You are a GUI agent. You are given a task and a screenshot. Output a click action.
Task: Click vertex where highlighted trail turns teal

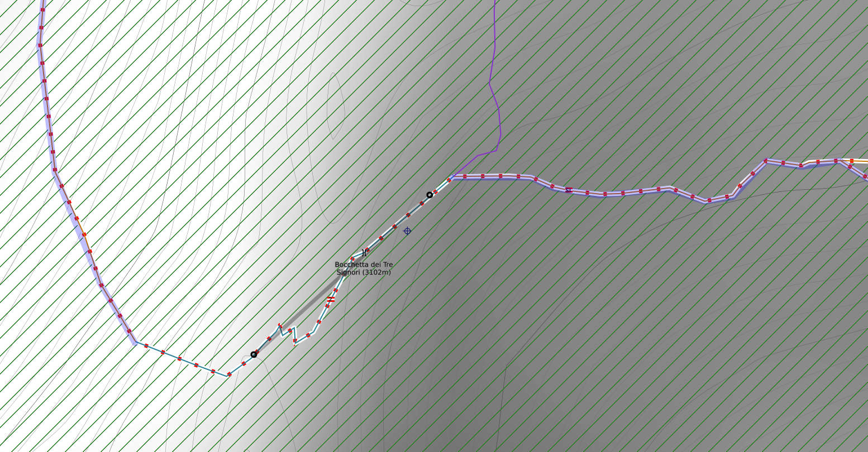pos(135,343)
